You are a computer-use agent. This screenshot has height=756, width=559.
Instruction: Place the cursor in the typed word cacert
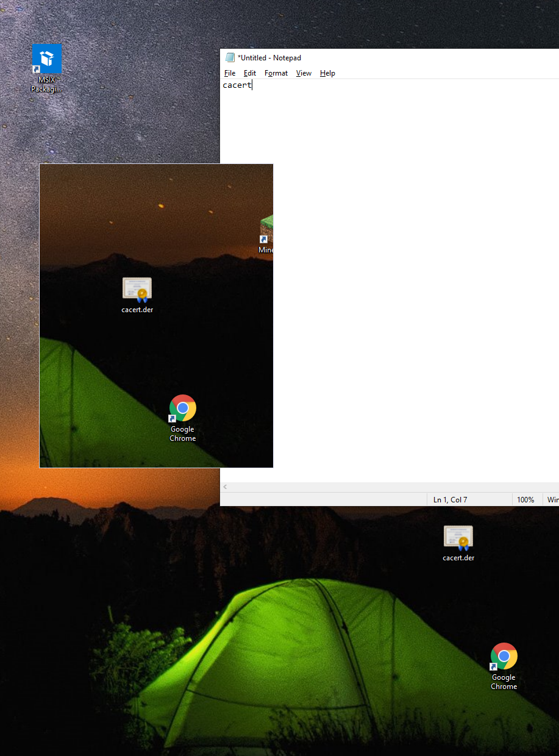(237, 85)
